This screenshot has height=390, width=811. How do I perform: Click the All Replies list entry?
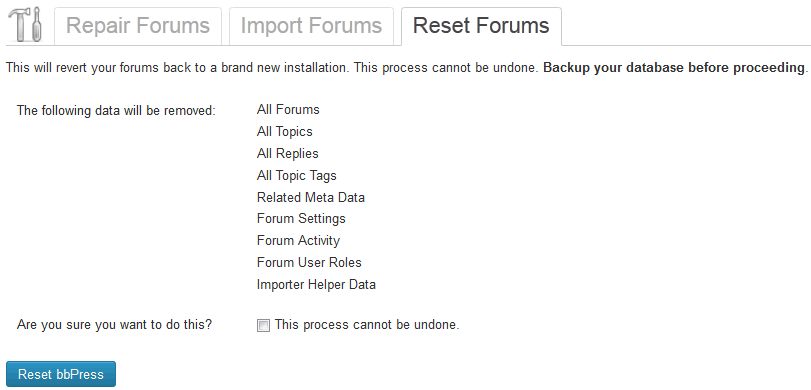(x=288, y=154)
